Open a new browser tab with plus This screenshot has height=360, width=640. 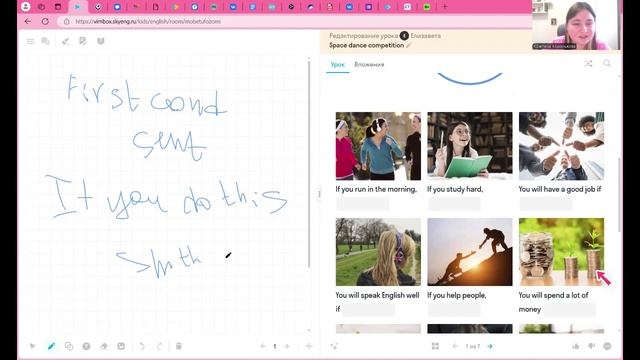coord(445,7)
